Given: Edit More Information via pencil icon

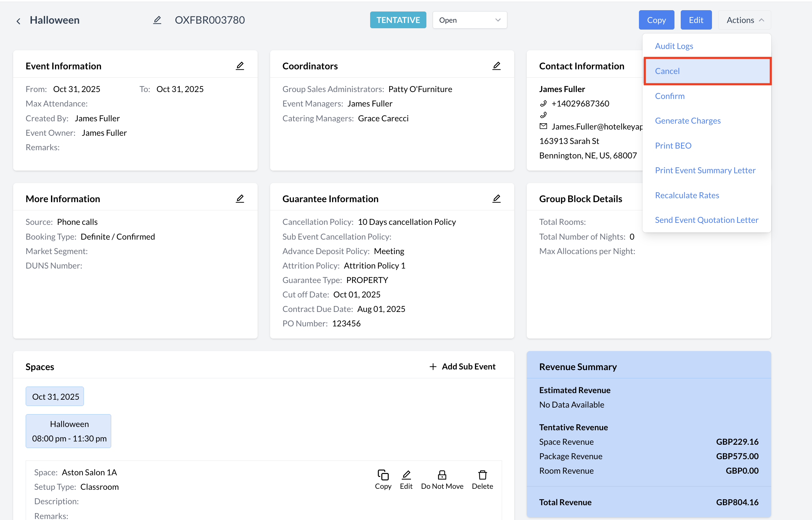Looking at the screenshot, I should (x=240, y=199).
